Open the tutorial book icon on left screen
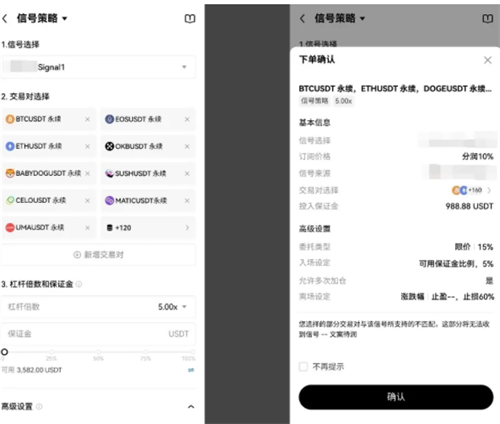Screen dimensions: 500x424 pyautogui.click(x=190, y=19)
